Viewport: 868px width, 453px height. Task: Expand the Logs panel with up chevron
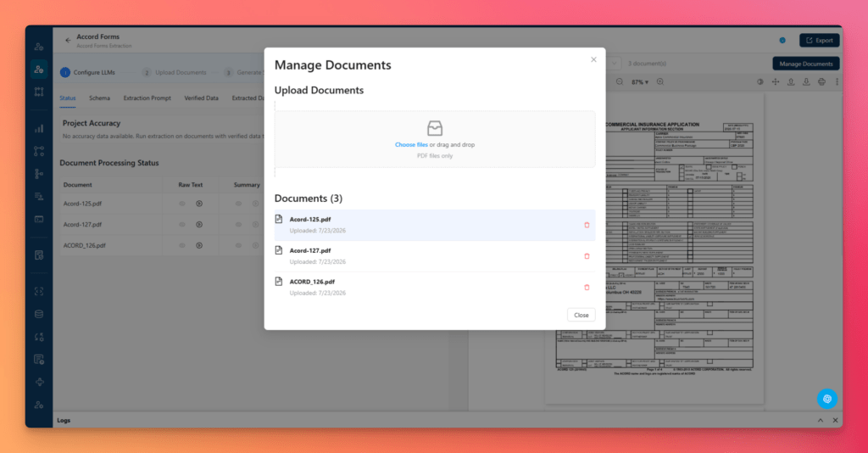pyautogui.click(x=821, y=420)
